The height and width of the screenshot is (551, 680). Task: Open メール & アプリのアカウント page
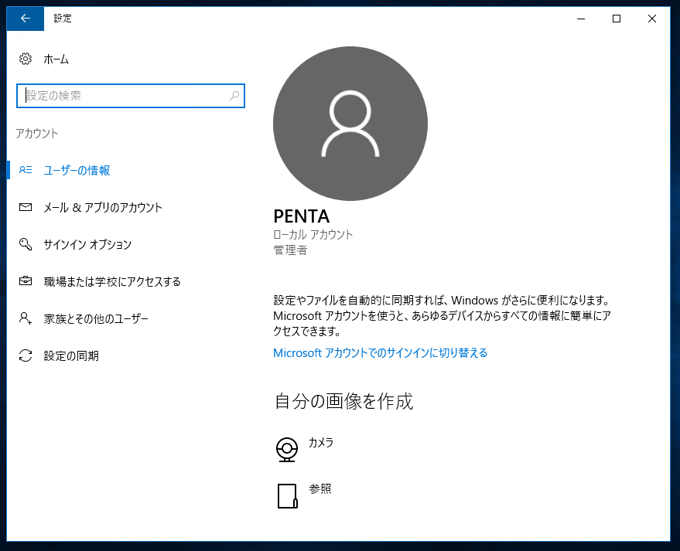pyautogui.click(x=102, y=207)
